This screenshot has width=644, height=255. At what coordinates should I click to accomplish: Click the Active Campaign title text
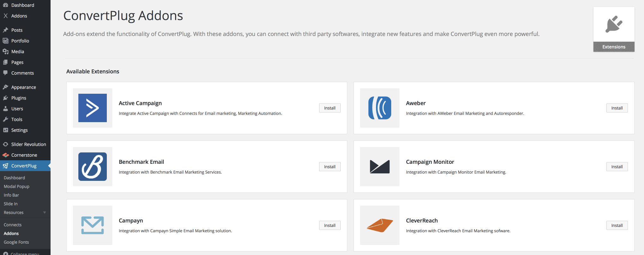[140, 103]
